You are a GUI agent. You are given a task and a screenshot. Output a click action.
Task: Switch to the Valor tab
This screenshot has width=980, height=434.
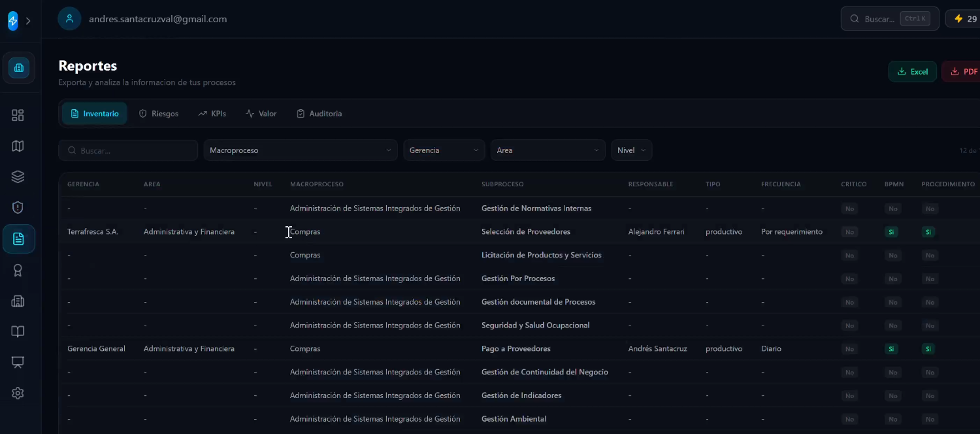(261, 114)
